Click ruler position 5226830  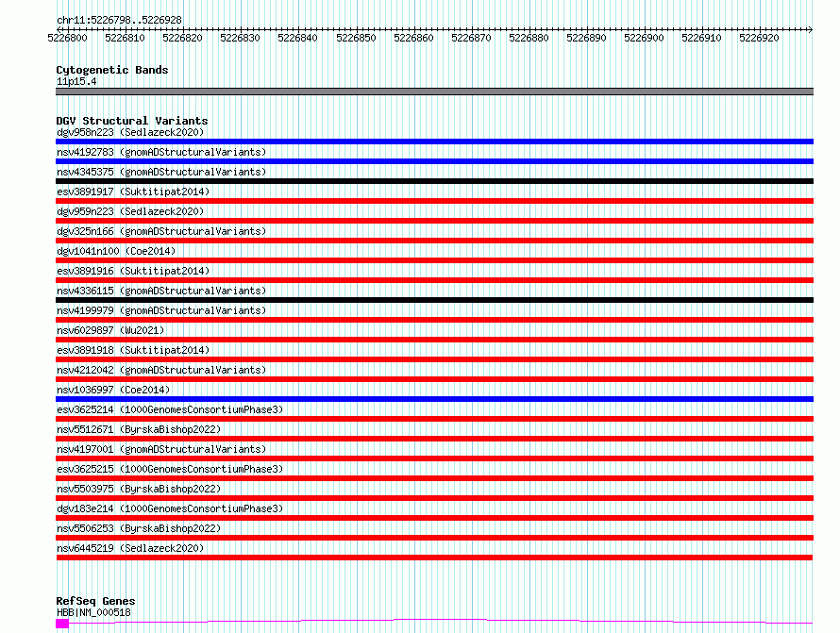point(240,38)
